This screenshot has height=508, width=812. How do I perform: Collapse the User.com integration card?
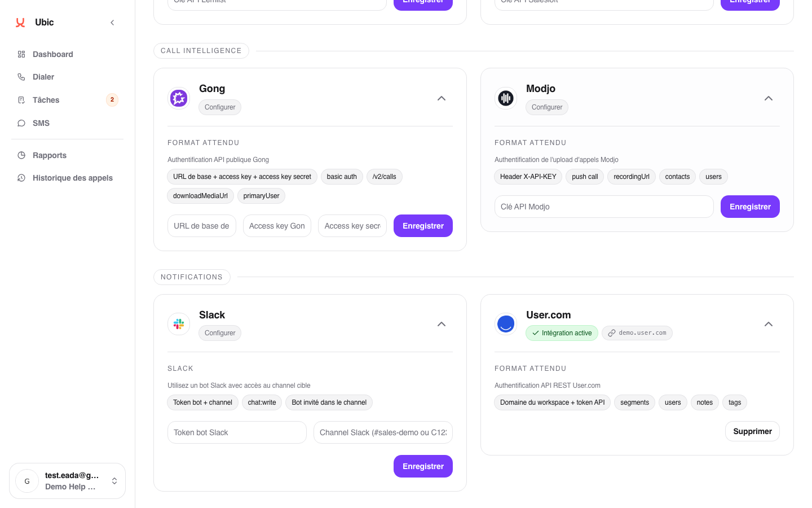(769, 324)
